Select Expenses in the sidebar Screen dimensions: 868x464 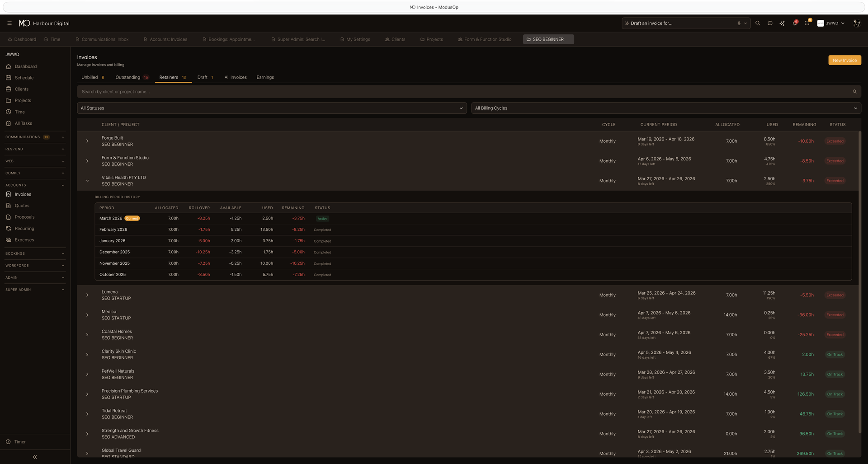[x=24, y=240]
